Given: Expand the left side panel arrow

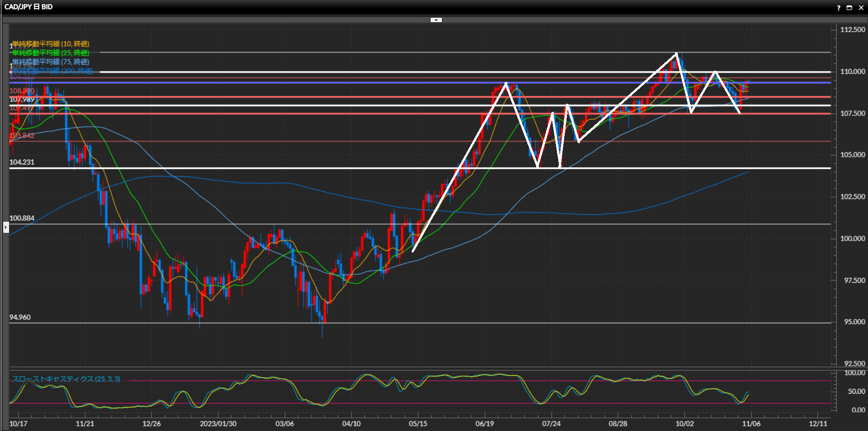Looking at the screenshot, I should [x=6, y=227].
